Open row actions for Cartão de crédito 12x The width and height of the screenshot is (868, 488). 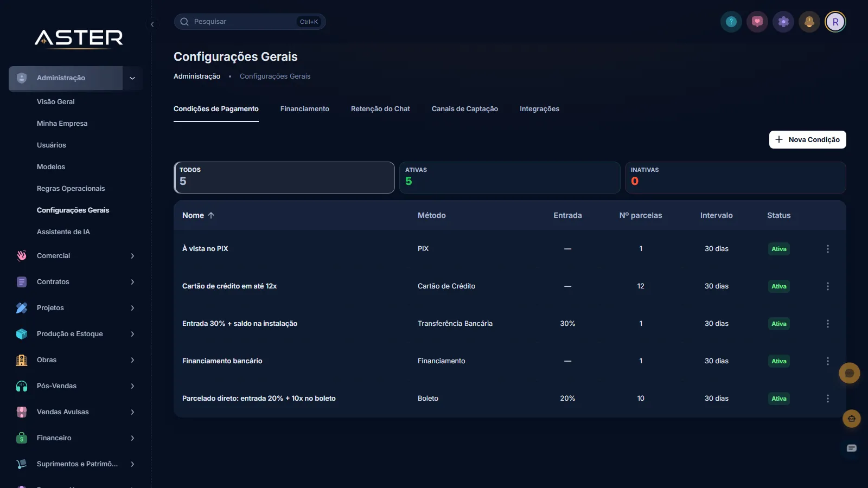coord(828,286)
